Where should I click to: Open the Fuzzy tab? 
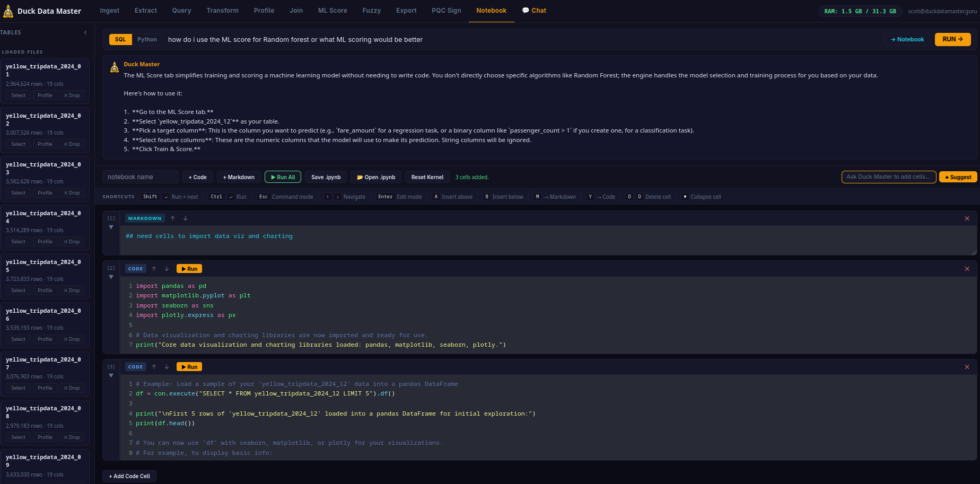[372, 11]
